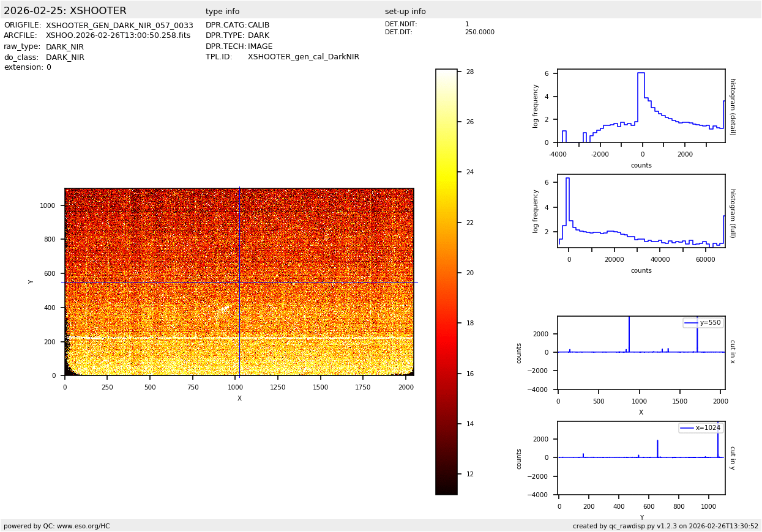
Task: Click the ORIGFILE value XSHOOTER_GEN_DARK_NIR_057_0033
Action: (x=119, y=26)
